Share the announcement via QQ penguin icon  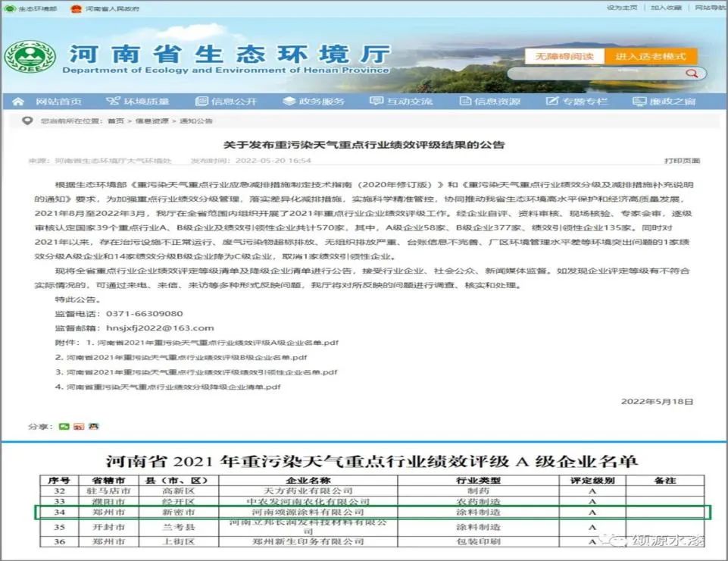coord(94,426)
